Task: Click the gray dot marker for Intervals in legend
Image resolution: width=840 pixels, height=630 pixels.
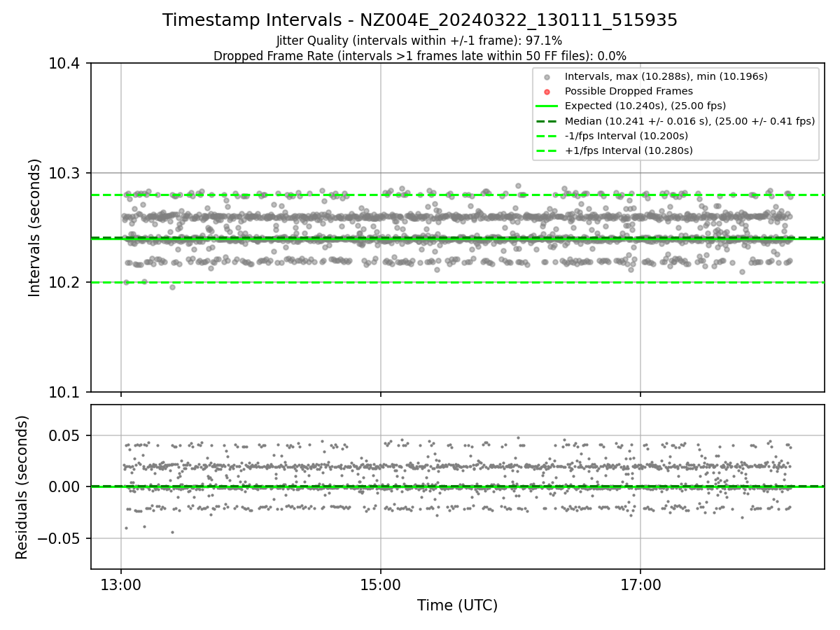Action: [x=547, y=77]
